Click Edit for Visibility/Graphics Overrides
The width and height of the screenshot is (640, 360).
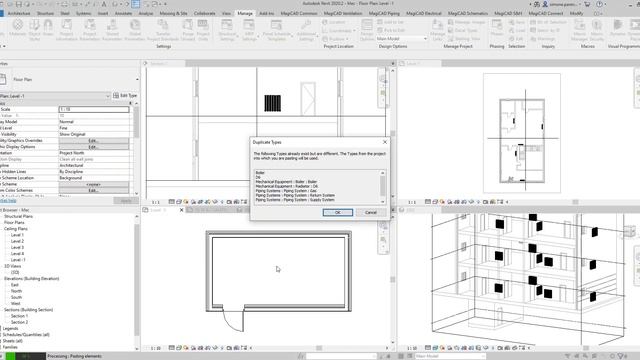93,140
